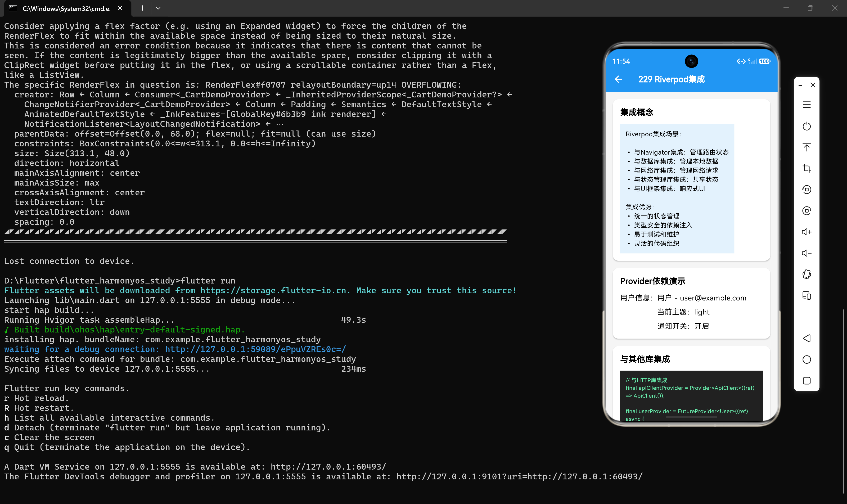This screenshot has width=847, height=504.
Task: Click the '集成概念' card heading
Action: 636,112
